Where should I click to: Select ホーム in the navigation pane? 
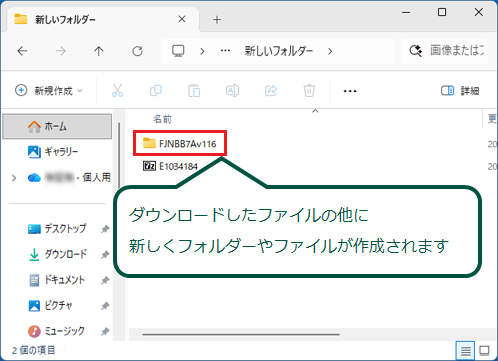pyautogui.click(x=57, y=126)
